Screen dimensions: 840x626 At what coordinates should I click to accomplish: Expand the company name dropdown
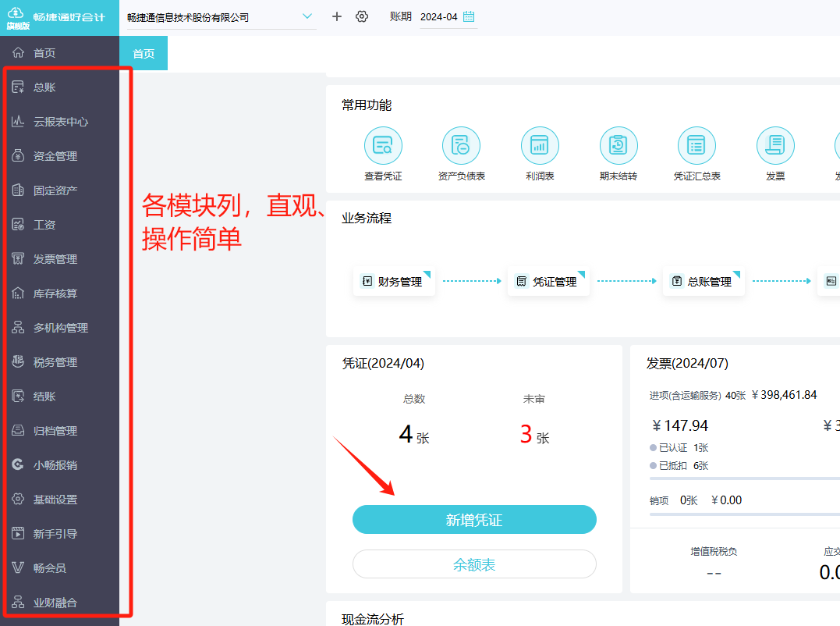(x=307, y=16)
